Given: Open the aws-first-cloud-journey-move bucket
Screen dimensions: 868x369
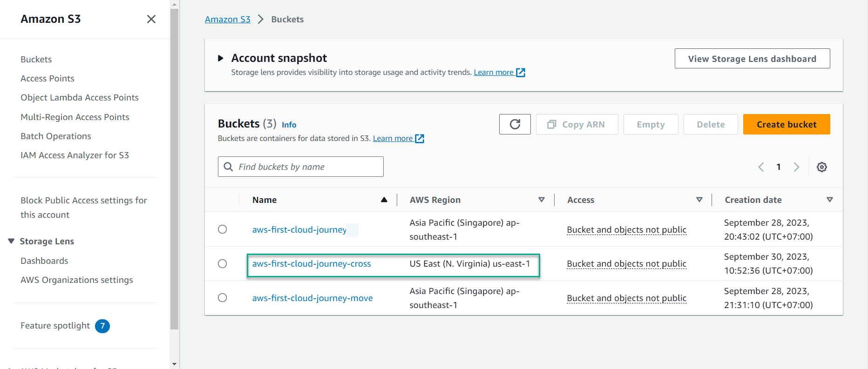Looking at the screenshot, I should point(312,298).
